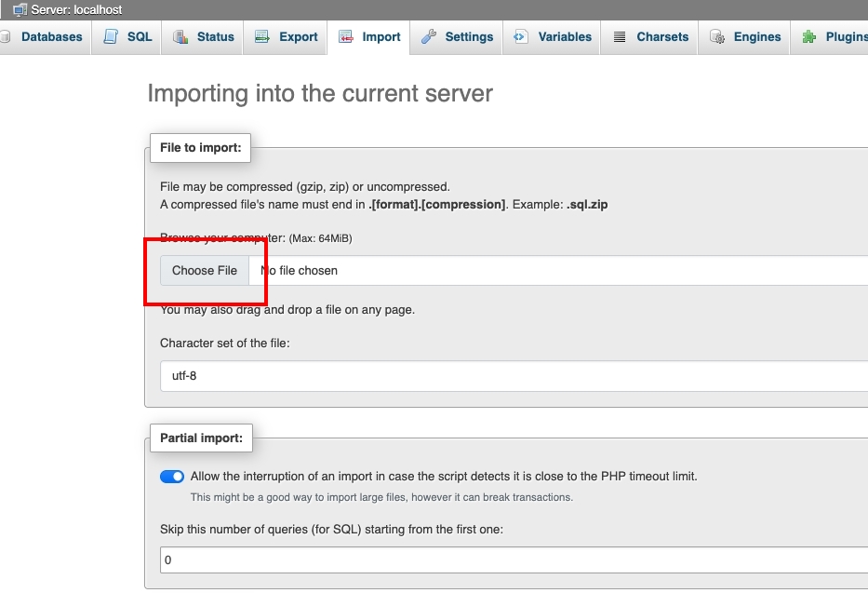
Task: Click the 'can break transactions' hint text
Action: pos(382,497)
